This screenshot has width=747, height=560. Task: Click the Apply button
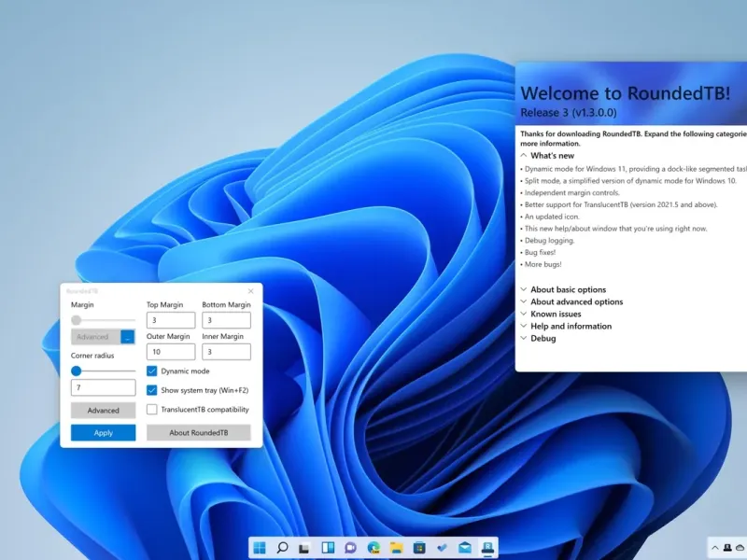point(104,432)
